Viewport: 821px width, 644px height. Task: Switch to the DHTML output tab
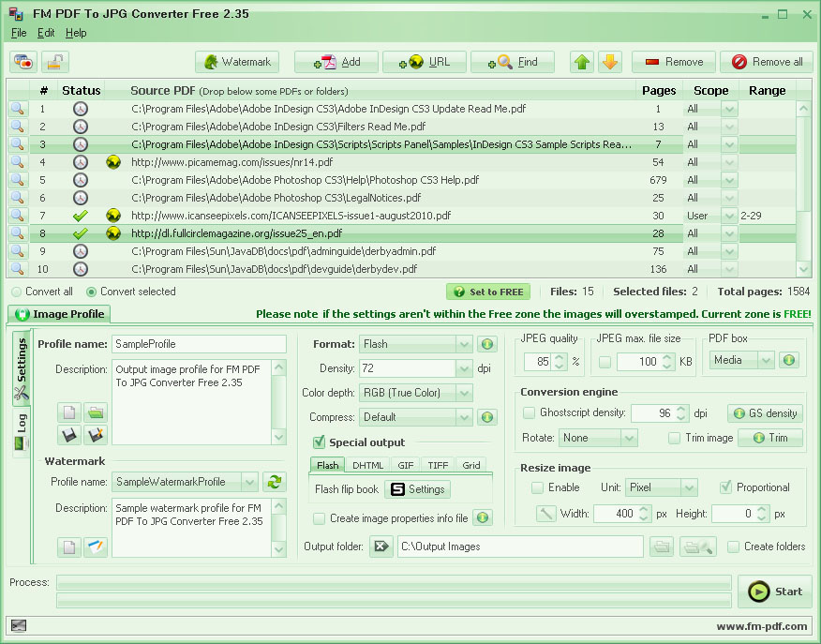coord(367,465)
